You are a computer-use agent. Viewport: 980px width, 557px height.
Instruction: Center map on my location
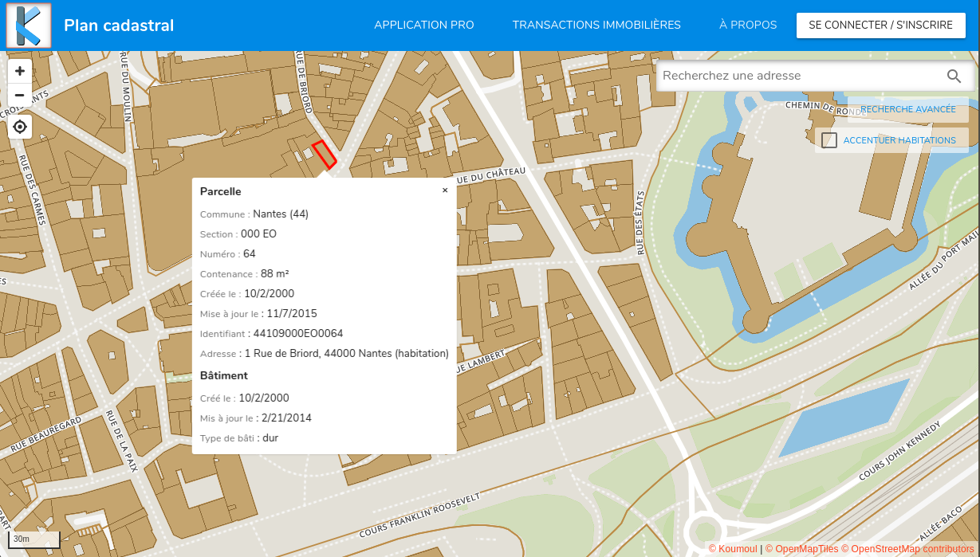click(20, 127)
